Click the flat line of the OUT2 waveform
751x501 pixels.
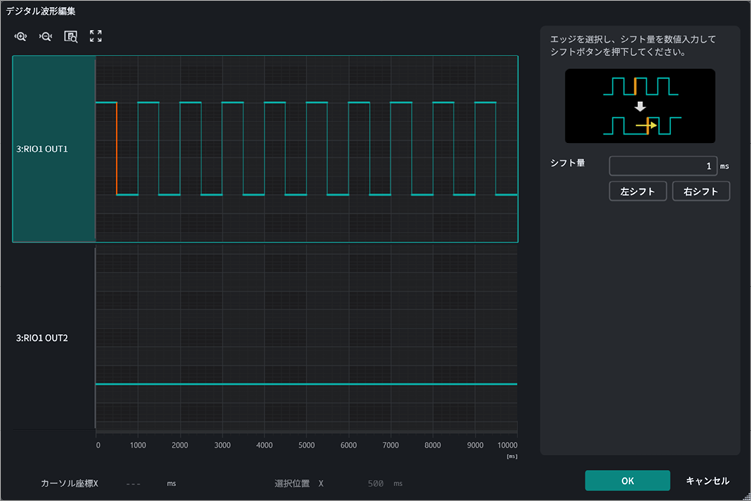pyautogui.click(x=307, y=384)
